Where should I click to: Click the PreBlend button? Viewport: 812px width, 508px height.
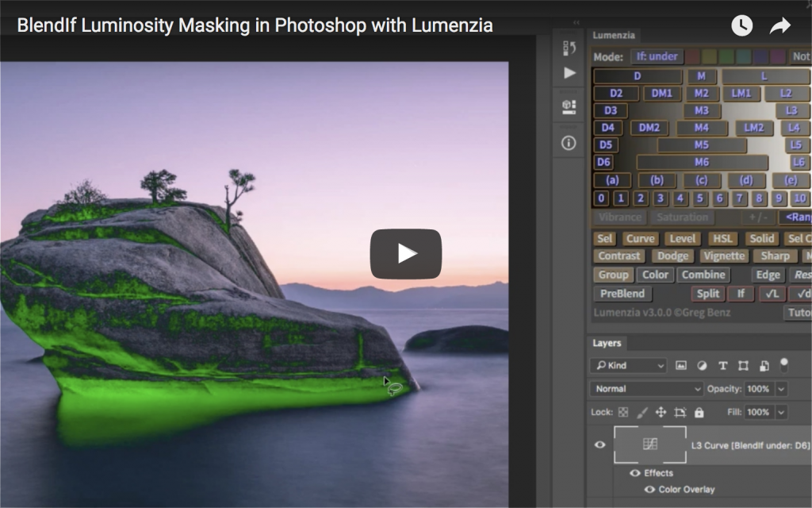pos(622,294)
